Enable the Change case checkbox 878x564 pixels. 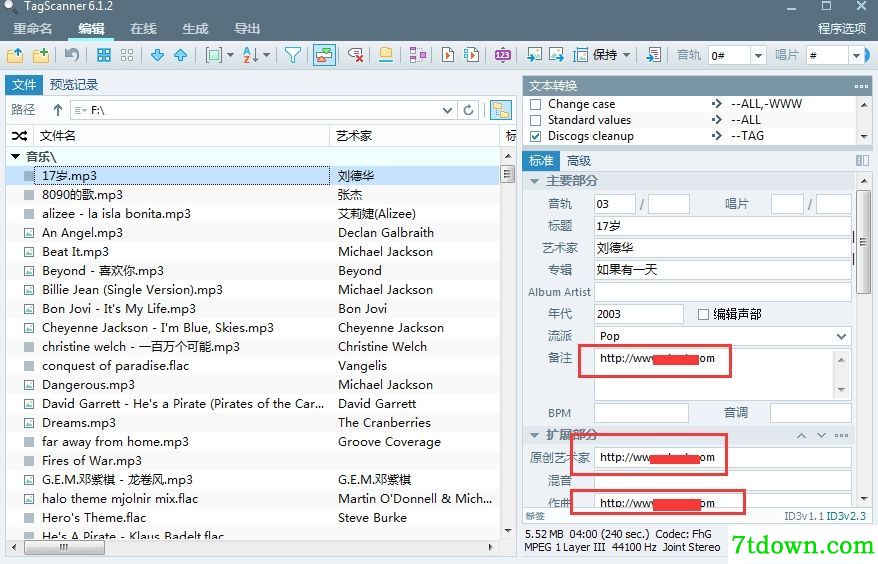pyautogui.click(x=536, y=104)
